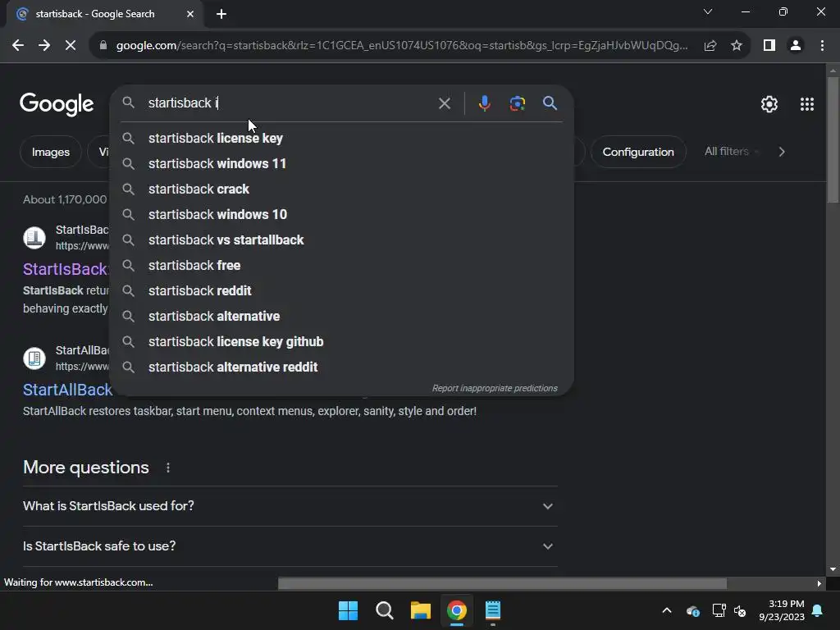Open the Windows Start menu
The height and width of the screenshot is (630, 840).
coord(348,610)
